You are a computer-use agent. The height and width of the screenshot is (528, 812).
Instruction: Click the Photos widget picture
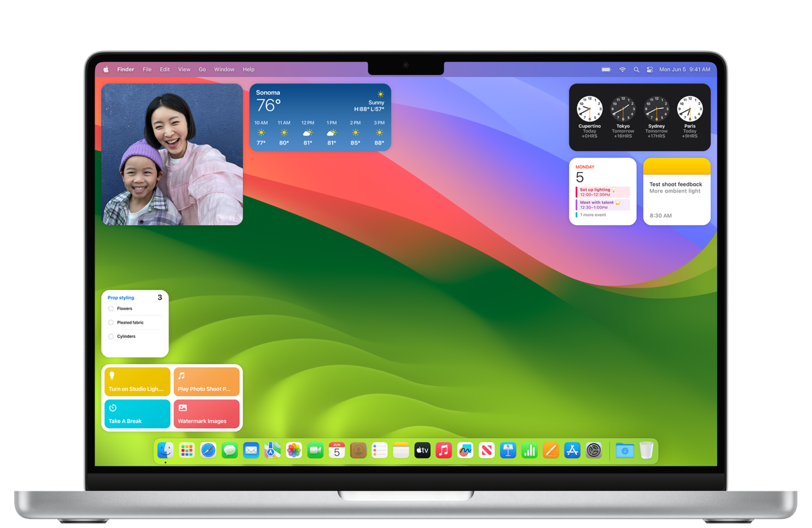click(x=172, y=153)
